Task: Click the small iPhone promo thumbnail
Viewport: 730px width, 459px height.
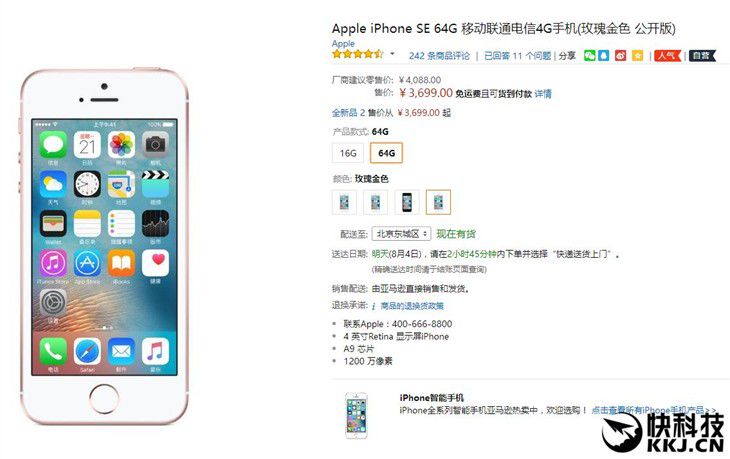Action: 356,415
